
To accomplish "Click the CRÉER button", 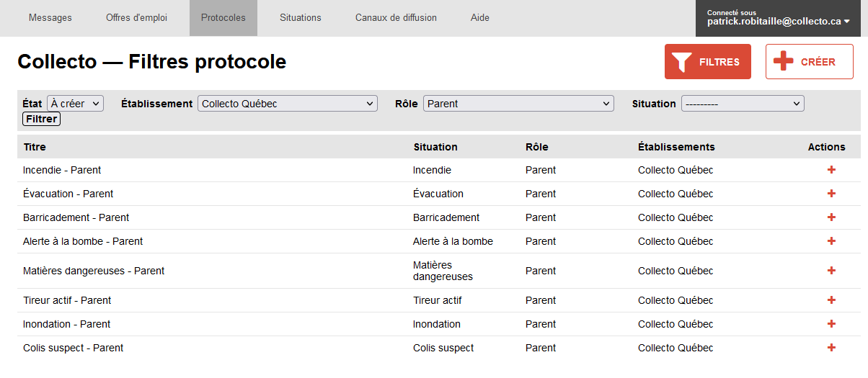I will click(810, 62).
